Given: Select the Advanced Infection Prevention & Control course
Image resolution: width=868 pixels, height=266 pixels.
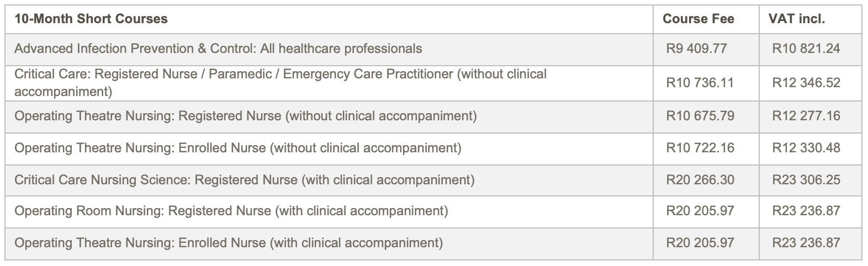Looking at the screenshot, I should pos(218,49).
